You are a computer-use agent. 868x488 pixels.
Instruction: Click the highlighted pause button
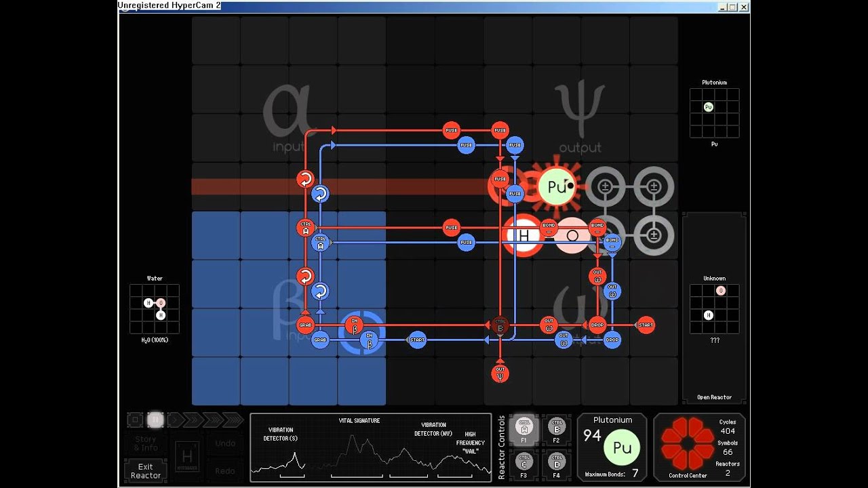[155, 420]
